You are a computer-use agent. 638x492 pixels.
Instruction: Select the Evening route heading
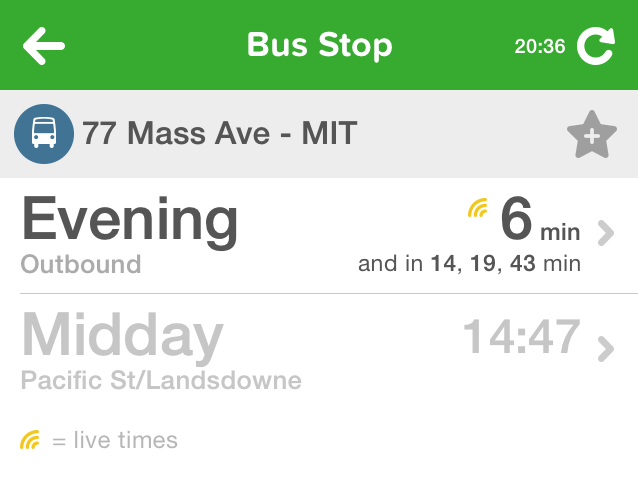click(130, 220)
